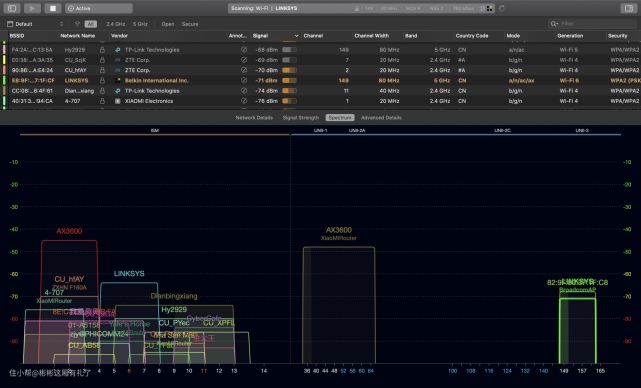Toggle the Open networks filter
641x388 pixels.
tap(168, 24)
